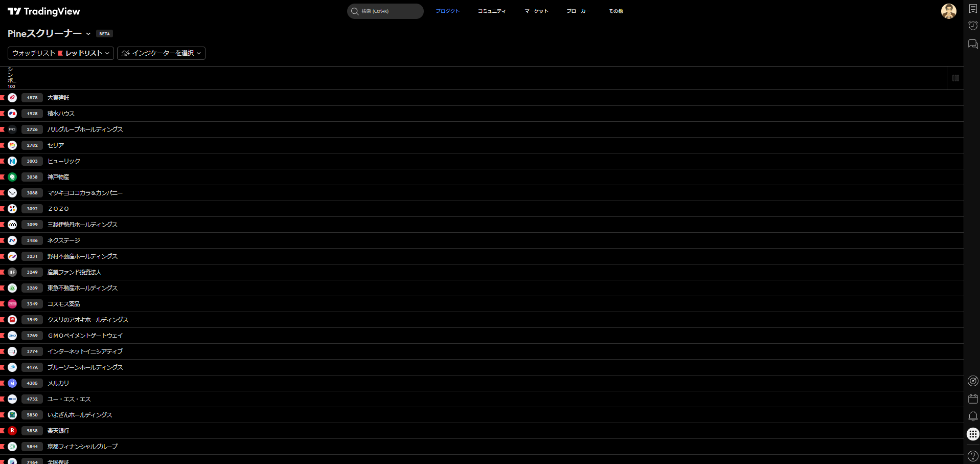Viewport: 980px width, 464px height.
Task: Click the メルカリ company logo icon
Action: pyautogui.click(x=12, y=383)
